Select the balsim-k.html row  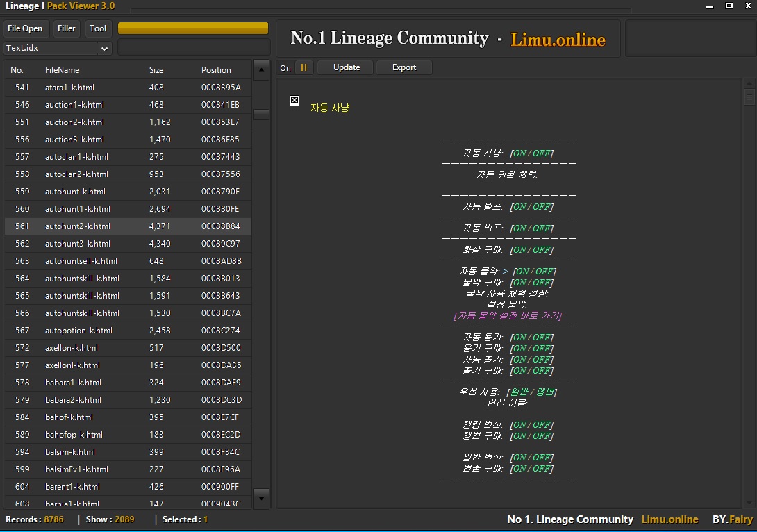pos(128,452)
